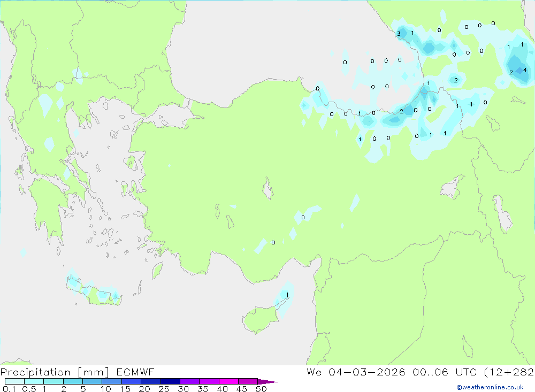Pick the legend swatch between 0.1 and 0.5
The width and height of the screenshot is (535, 392).
pos(14,381)
